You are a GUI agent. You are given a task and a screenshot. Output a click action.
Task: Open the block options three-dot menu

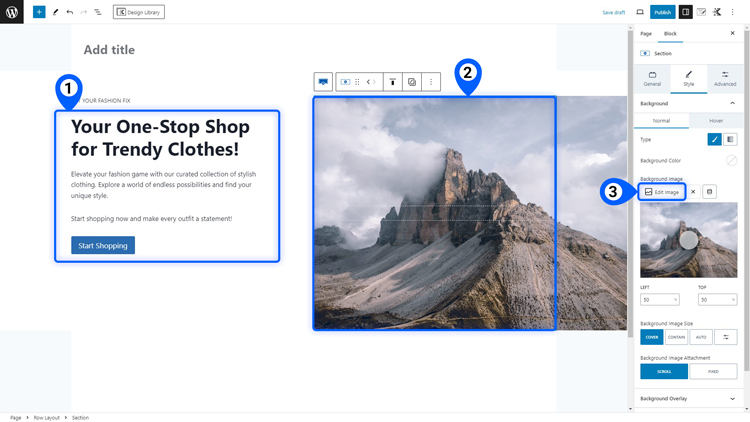point(431,82)
